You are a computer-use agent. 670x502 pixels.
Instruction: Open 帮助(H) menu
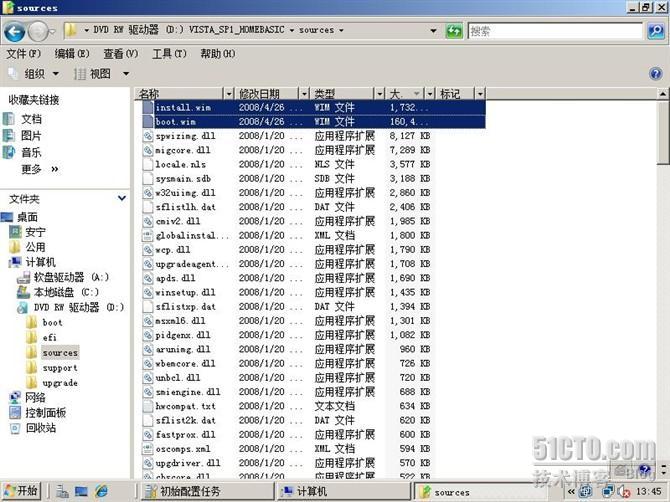(218, 54)
